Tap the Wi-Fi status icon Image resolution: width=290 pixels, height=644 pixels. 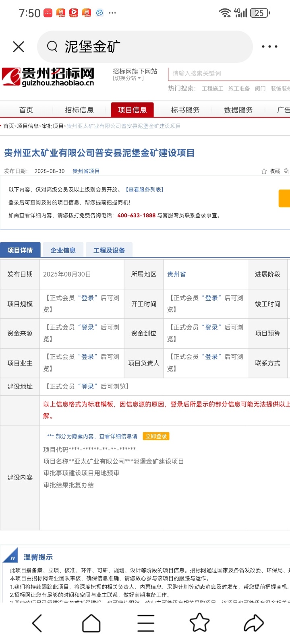225,13
